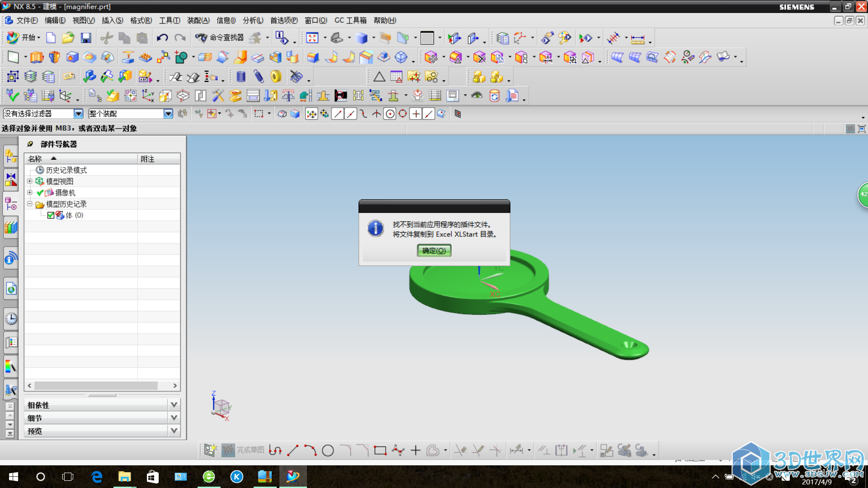
Task: Toggle the 体 (0) feature checkbox
Action: click(51, 216)
